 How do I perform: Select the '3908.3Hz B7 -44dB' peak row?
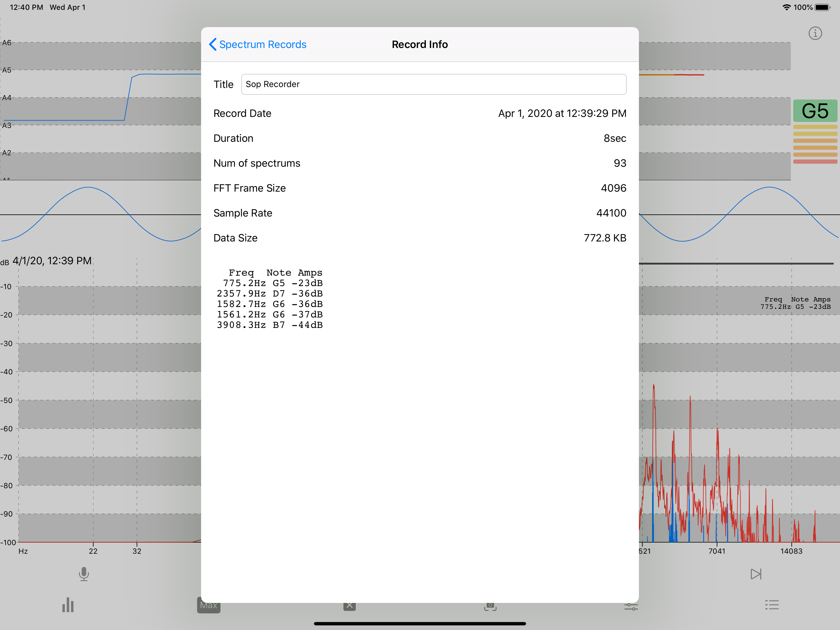point(270,325)
